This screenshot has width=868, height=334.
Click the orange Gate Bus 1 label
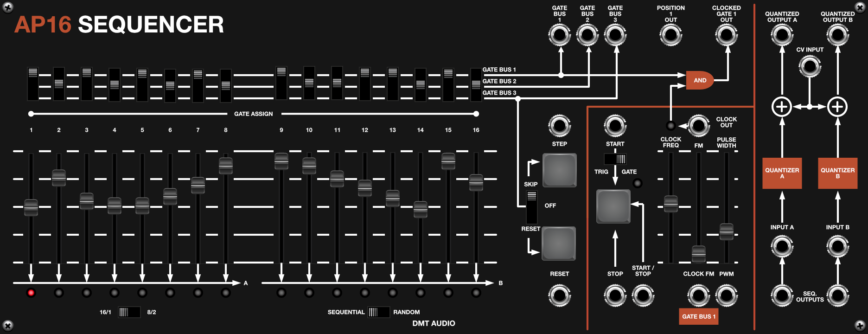[x=699, y=316]
